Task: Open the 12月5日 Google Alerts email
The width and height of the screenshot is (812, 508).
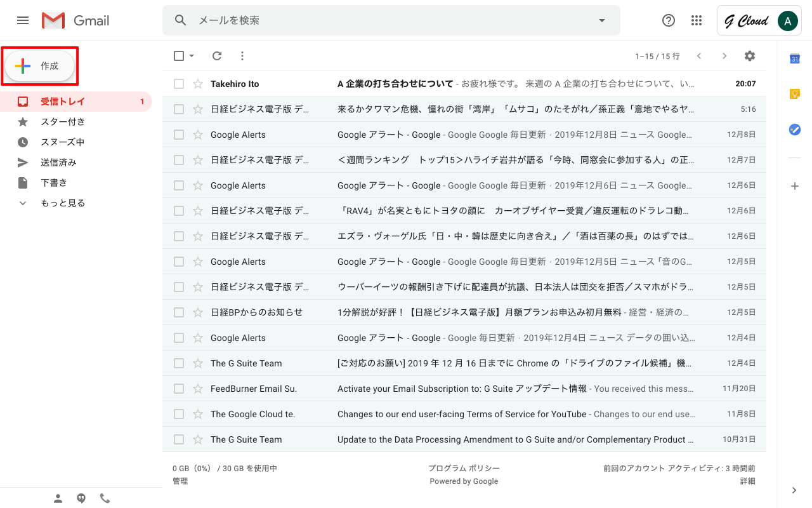Action: (x=464, y=262)
